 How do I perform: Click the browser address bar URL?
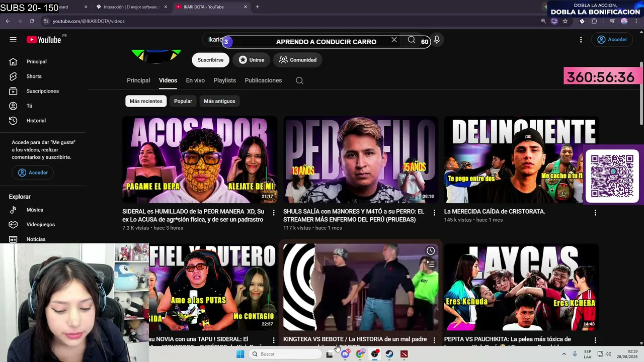(x=89, y=21)
